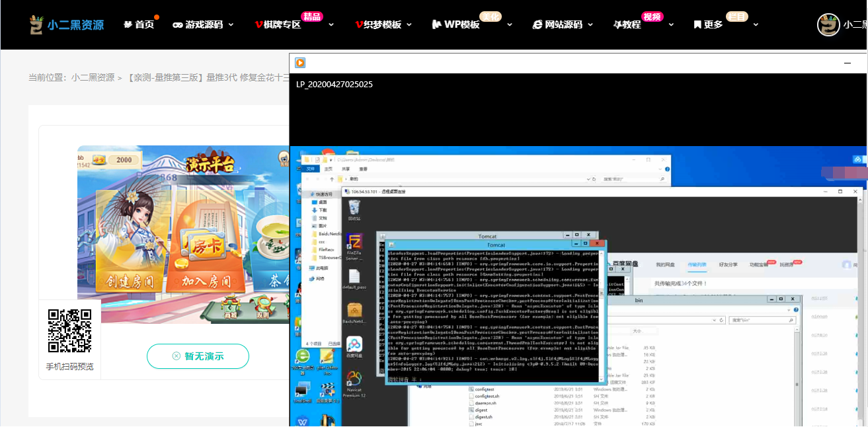This screenshot has width=868, height=427.
Task: Open the 首页 home menu item
Action: click(x=139, y=24)
